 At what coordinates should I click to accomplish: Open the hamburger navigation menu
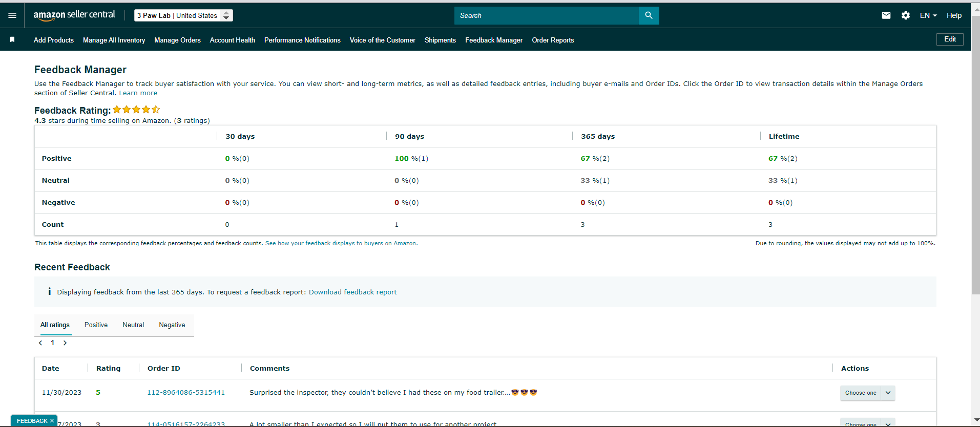coord(12,15)
